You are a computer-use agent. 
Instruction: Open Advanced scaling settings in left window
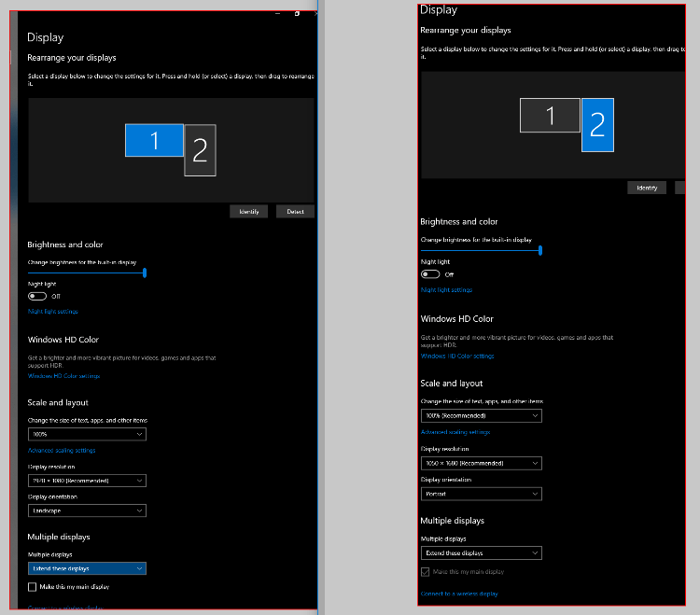(x=62, y=451)
